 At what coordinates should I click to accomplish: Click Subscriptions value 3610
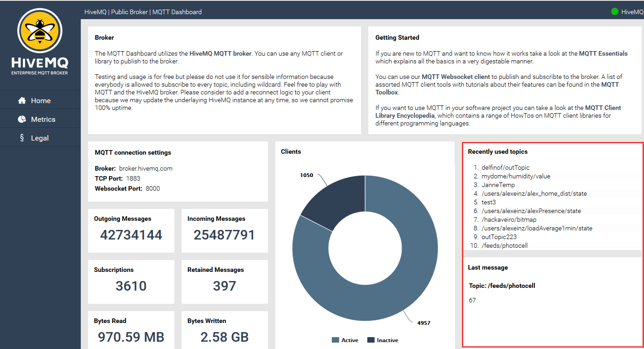131,286
